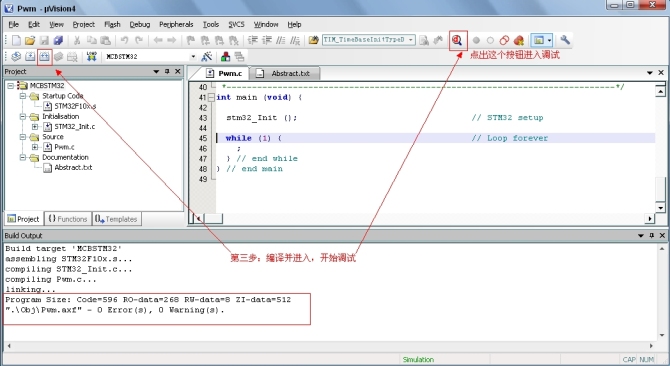This screenshot has height=366, width=670.
Task: Open the window layout dropdown arrow
Action: 550,40
